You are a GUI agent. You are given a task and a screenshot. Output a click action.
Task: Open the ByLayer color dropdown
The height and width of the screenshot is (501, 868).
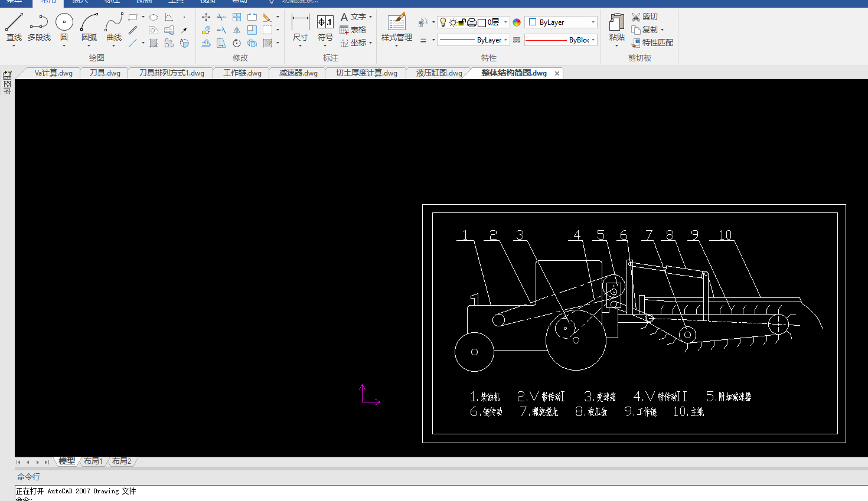click(593, 22)
